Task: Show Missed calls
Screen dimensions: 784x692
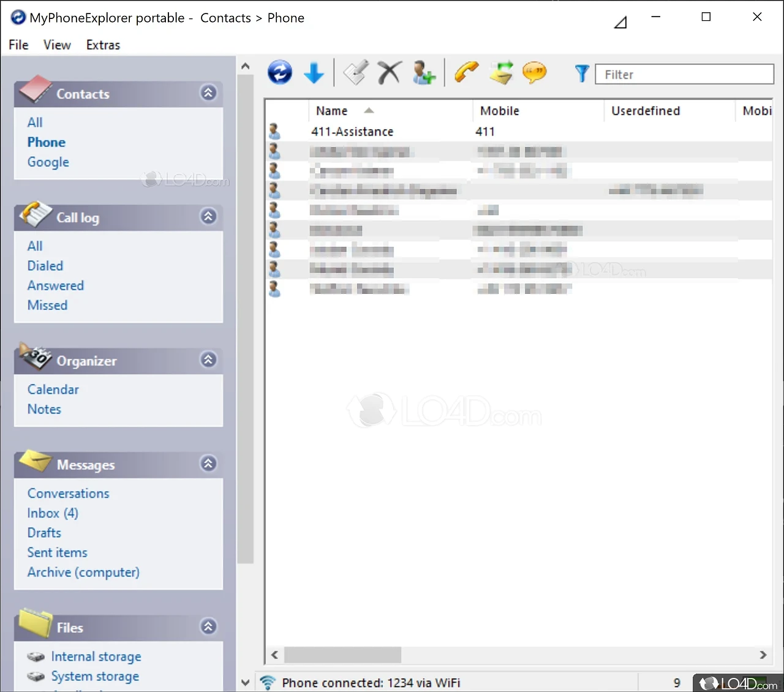Action: pos(47,305)
